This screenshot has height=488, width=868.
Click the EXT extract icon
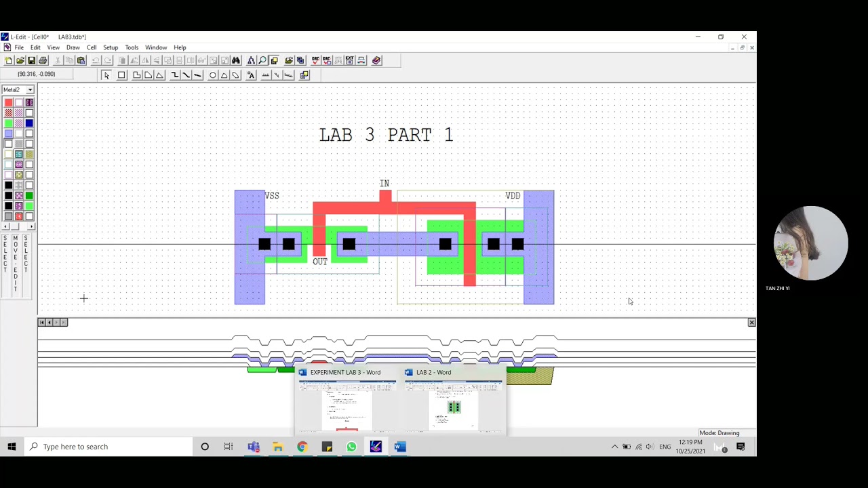pos(350,60)
